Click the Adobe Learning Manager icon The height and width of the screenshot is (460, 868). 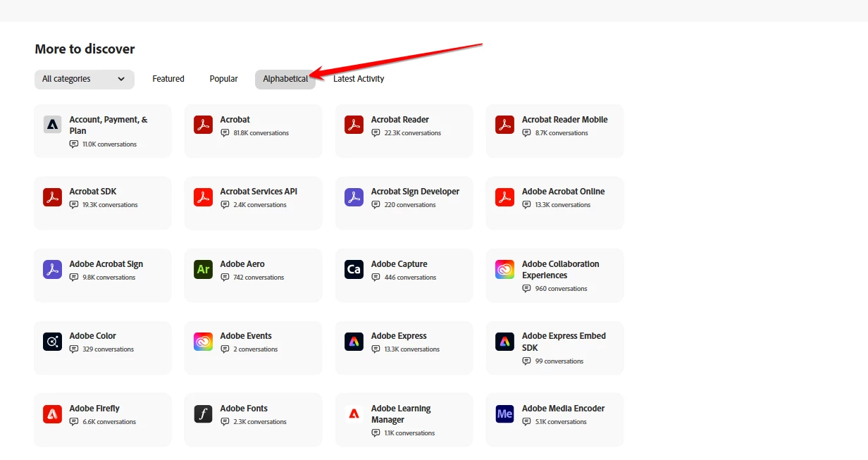(354, 414)
